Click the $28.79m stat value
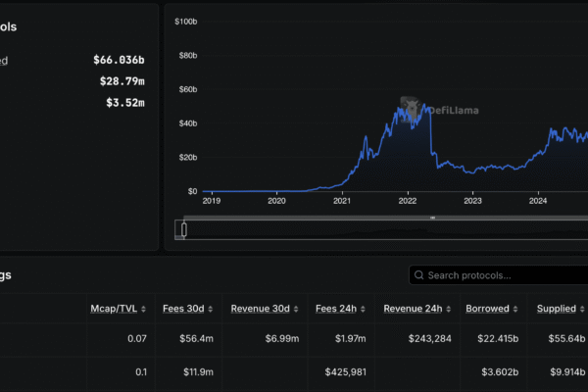 click(122, 81)
